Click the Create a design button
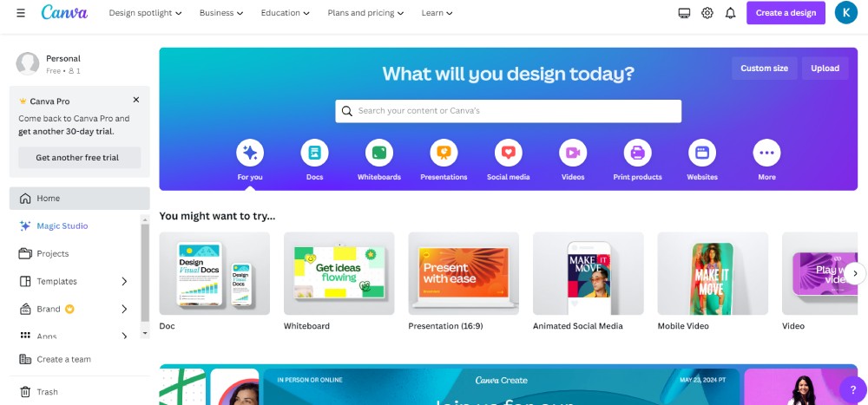The width and height of the screenshot is (868, 405). click(786, 13)
